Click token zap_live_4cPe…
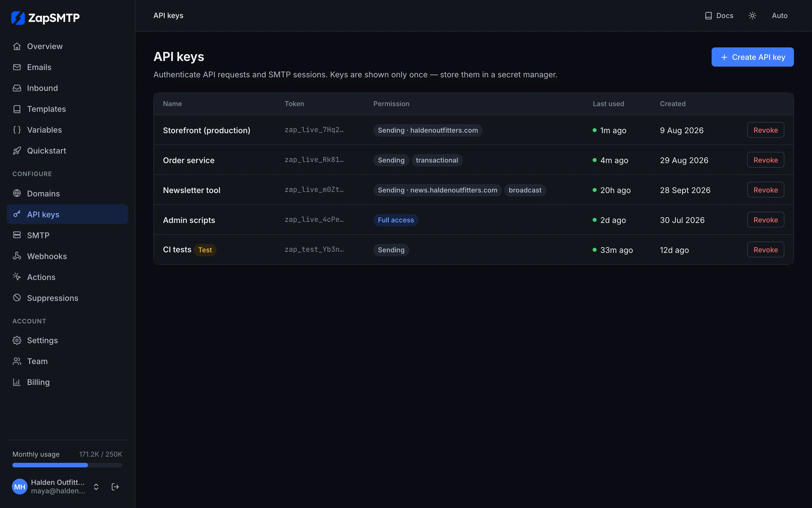Image resolution: width=812 pixels, height=508 pixels. click(x=314, y=220)
